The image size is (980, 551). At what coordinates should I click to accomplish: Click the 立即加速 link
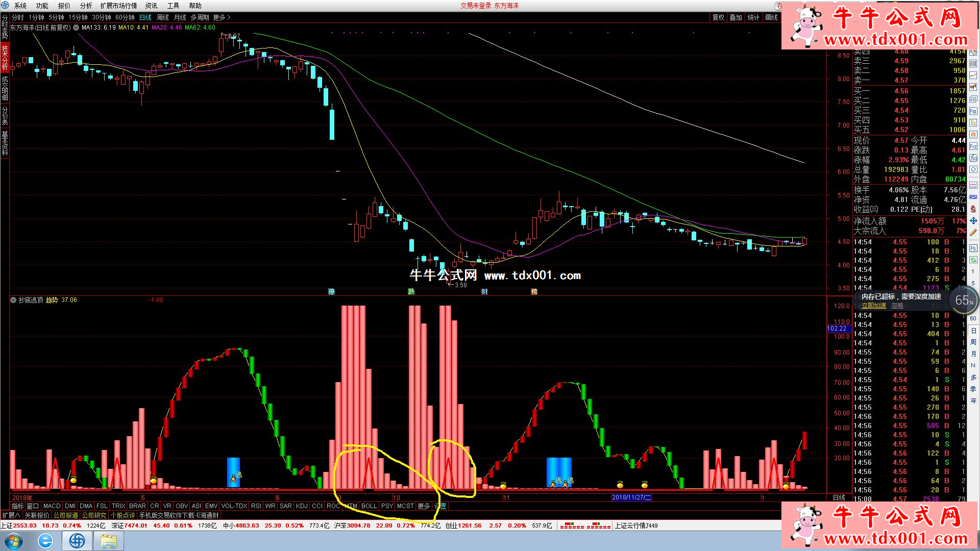pyautogui.click(x=873, y=306)
